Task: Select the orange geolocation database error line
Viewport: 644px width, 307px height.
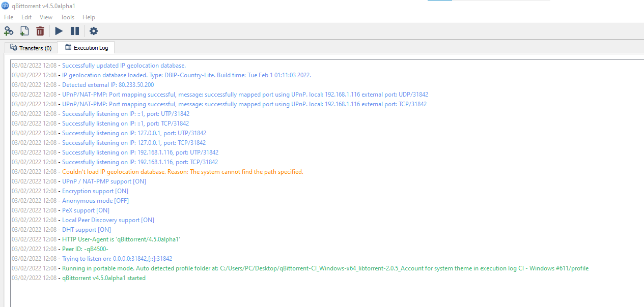Action: [182, 171]
